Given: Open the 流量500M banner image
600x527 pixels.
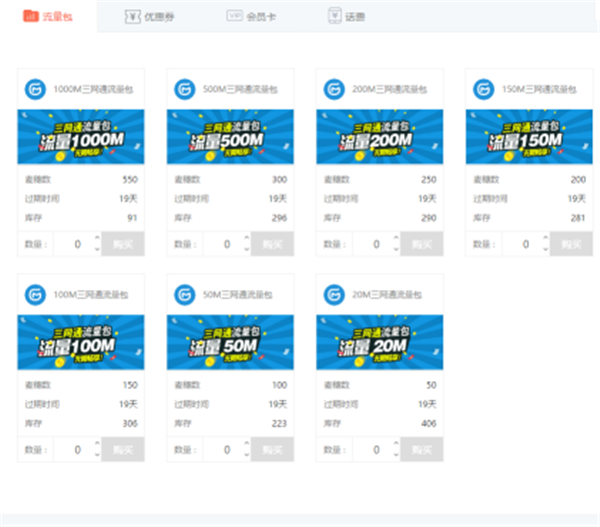Looking at the screenshot, I should coord(230,137).
